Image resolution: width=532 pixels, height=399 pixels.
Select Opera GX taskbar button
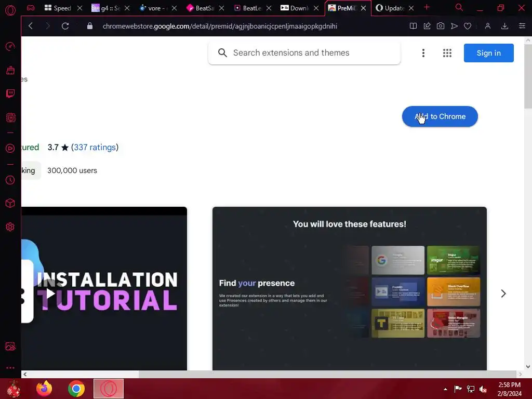[109, 389]
